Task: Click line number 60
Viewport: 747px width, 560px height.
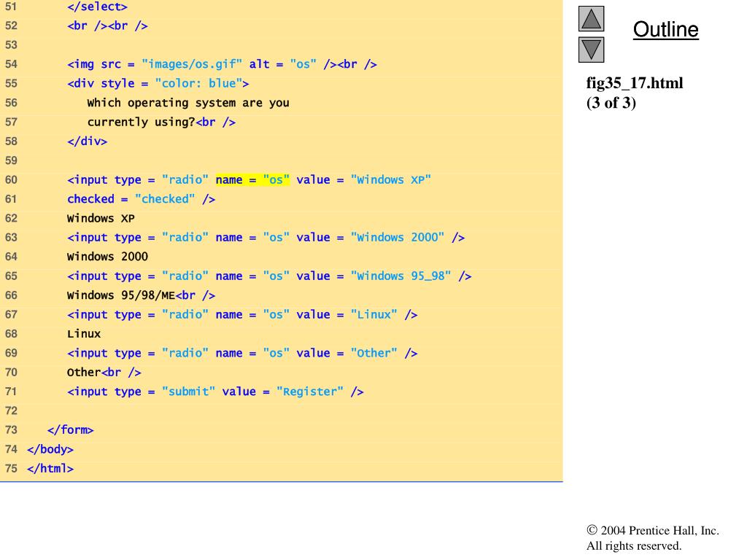Action: click(x=11, y=180)
